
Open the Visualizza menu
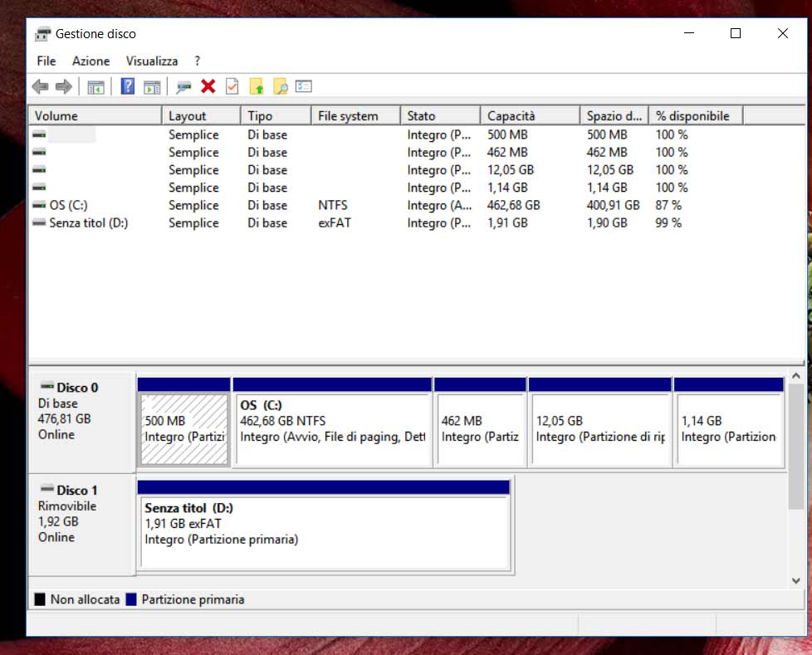pyautogui.click(x=152, y=61)
